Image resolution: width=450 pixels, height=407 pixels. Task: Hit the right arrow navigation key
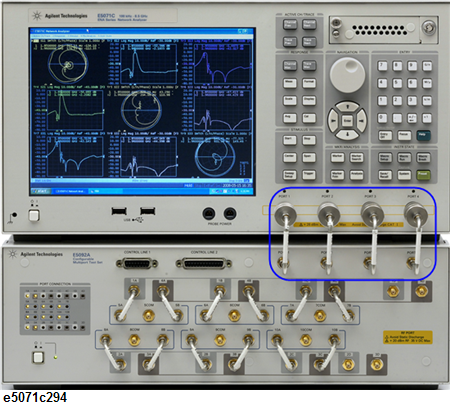[x=361, y=121]
